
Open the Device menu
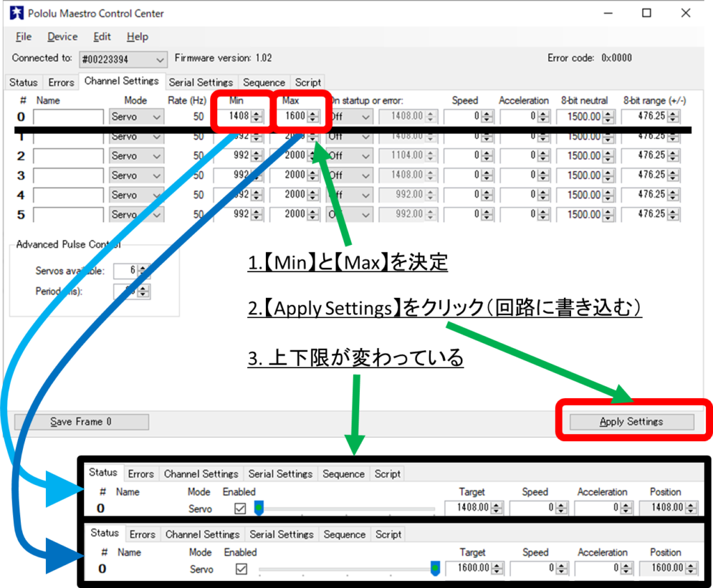(62, 37)
